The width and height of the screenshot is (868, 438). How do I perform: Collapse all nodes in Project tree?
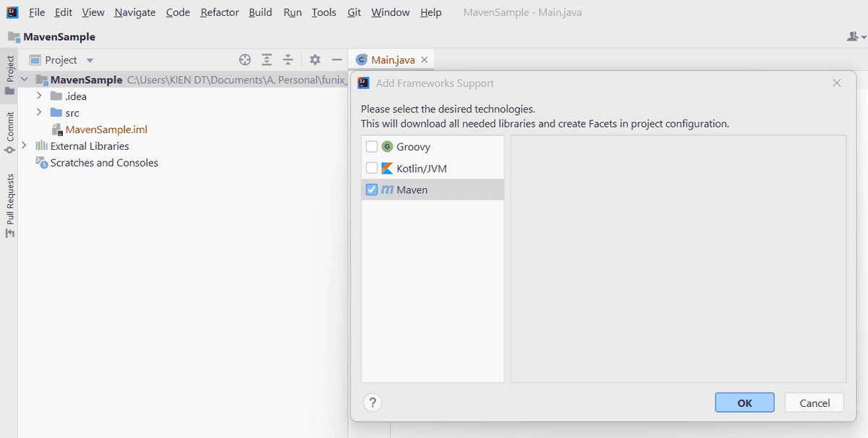coord(288,59)
